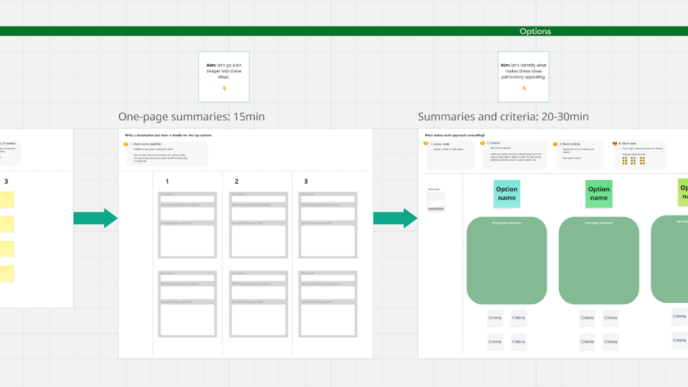The width and height of the screenshot is (688, 387).
Task: Select the lower template card under column 2
Action: (258, 304)
